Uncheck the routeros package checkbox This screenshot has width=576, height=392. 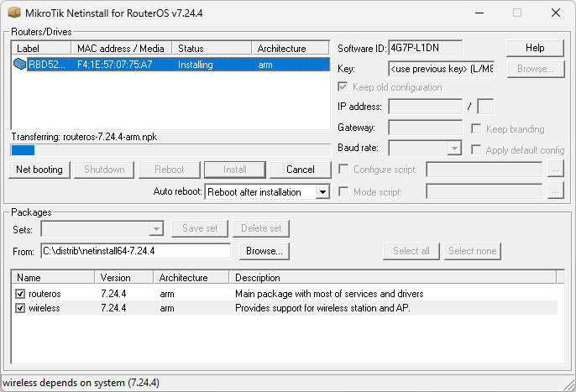point(20,294)
